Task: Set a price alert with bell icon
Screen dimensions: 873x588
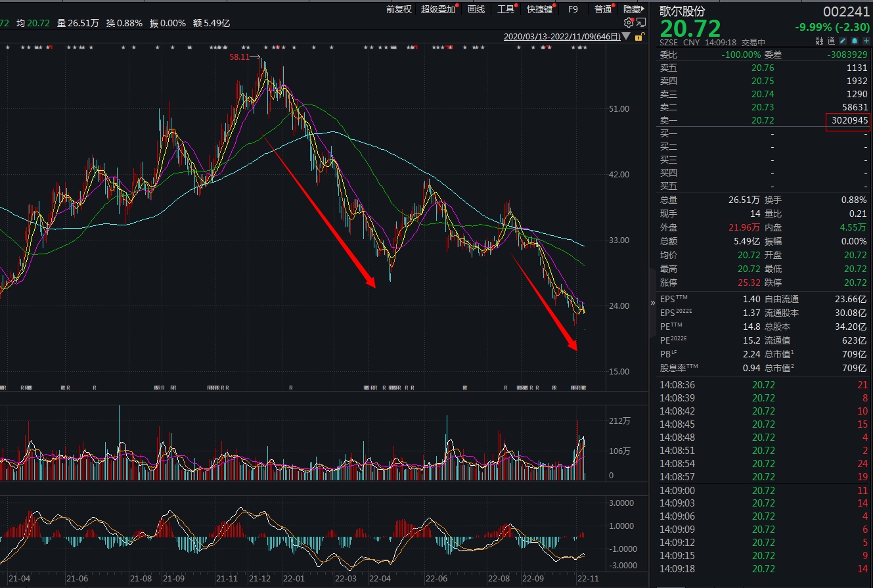Action: [x=855, y=41]
